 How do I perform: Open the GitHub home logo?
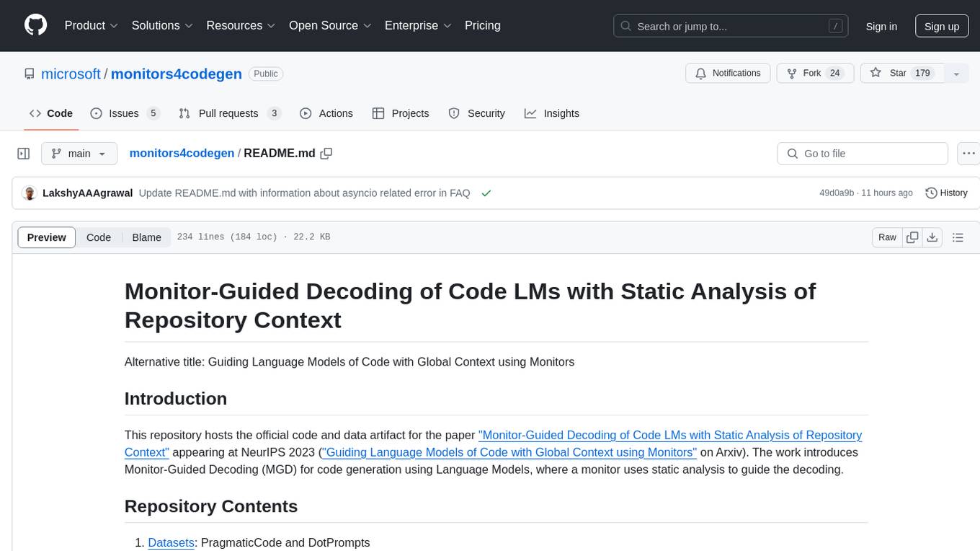pyautogui.click(x=36, y=25)
